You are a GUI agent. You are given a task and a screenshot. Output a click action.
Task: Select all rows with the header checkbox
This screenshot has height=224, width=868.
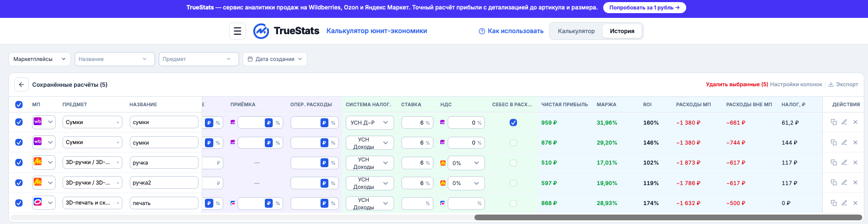[19, 105]
